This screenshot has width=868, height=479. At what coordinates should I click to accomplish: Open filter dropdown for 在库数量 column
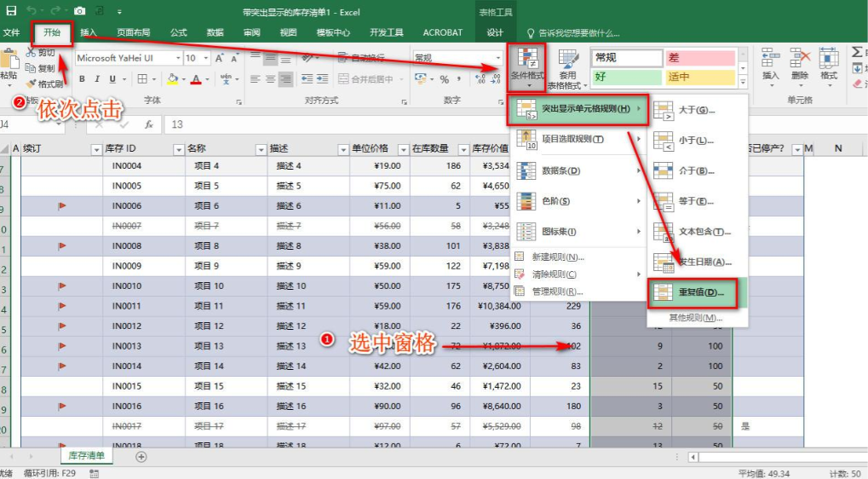(x=463, y=149)
